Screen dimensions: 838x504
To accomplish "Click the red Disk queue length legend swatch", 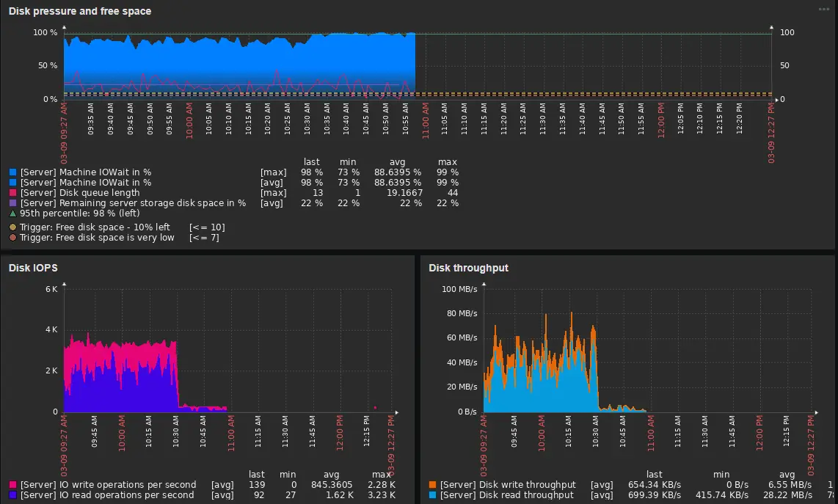I will pos(12,193).
